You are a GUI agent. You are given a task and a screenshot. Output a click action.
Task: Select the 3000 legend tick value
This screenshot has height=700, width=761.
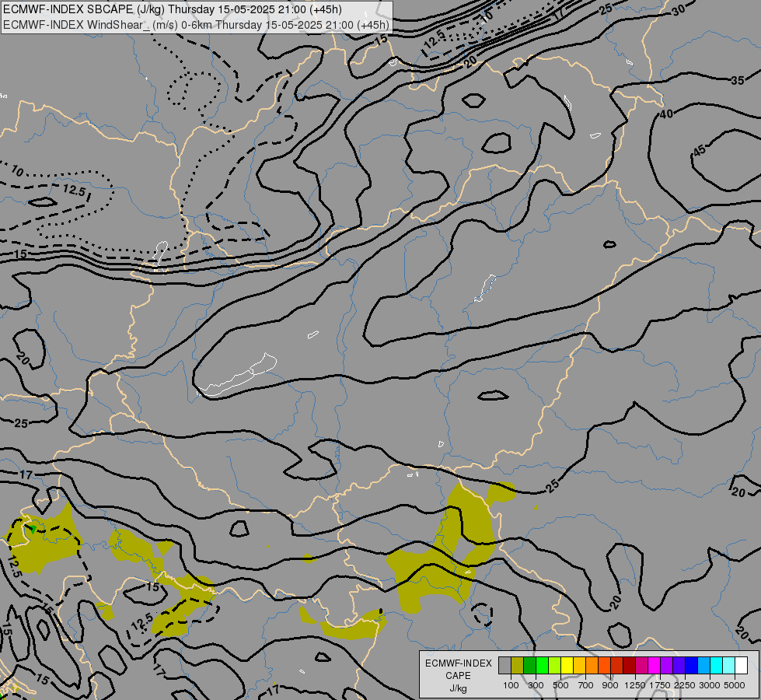tap(710, 685)
